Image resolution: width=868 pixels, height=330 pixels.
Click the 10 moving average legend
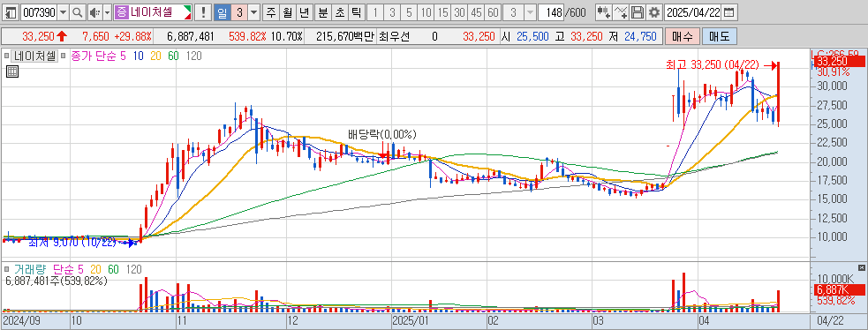click(138, 56)
